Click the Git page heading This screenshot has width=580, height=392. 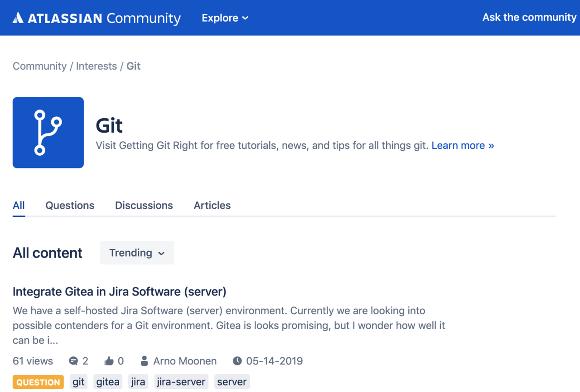(109, 125)
